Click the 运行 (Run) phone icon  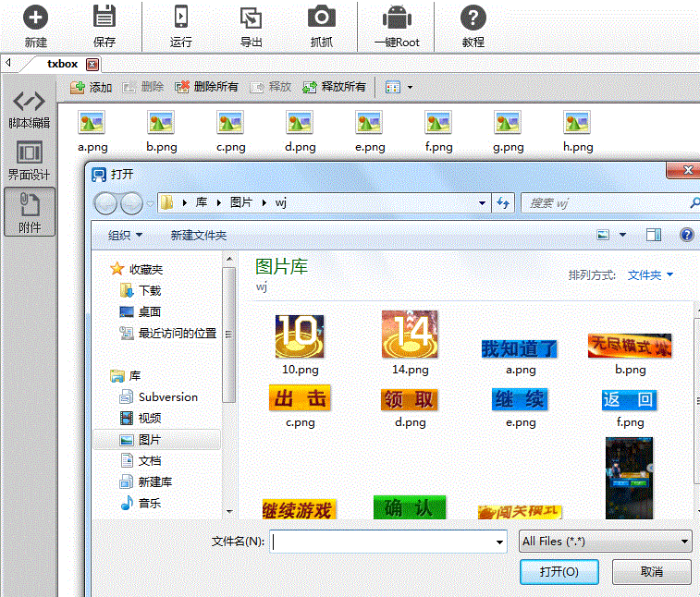tap(181, 26)
